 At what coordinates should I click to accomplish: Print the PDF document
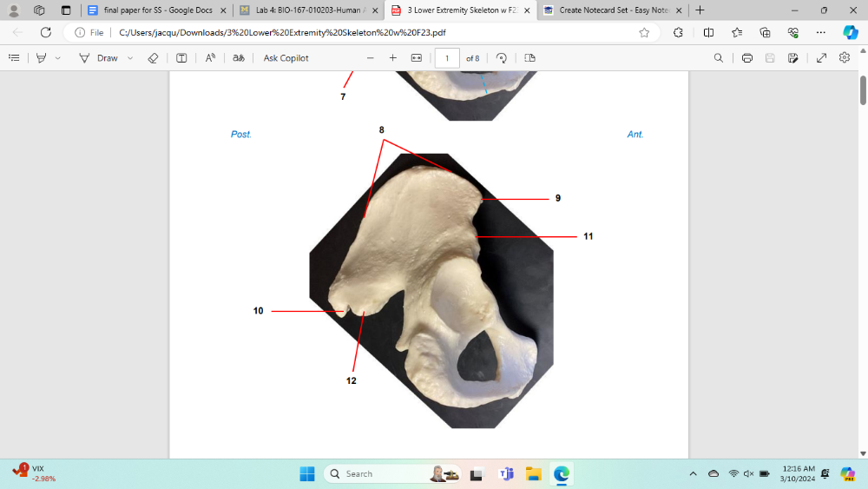(746, 58)
